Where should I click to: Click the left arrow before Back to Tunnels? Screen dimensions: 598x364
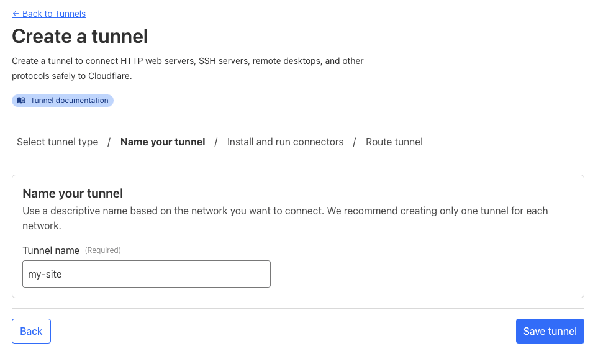[16, 14]
